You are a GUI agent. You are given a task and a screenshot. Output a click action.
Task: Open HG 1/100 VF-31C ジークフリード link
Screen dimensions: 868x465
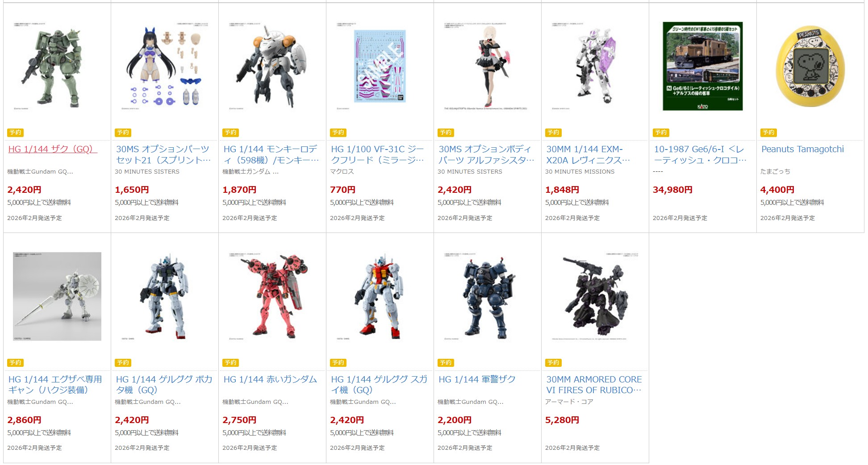pyautogui.click(x=378, y=154)
